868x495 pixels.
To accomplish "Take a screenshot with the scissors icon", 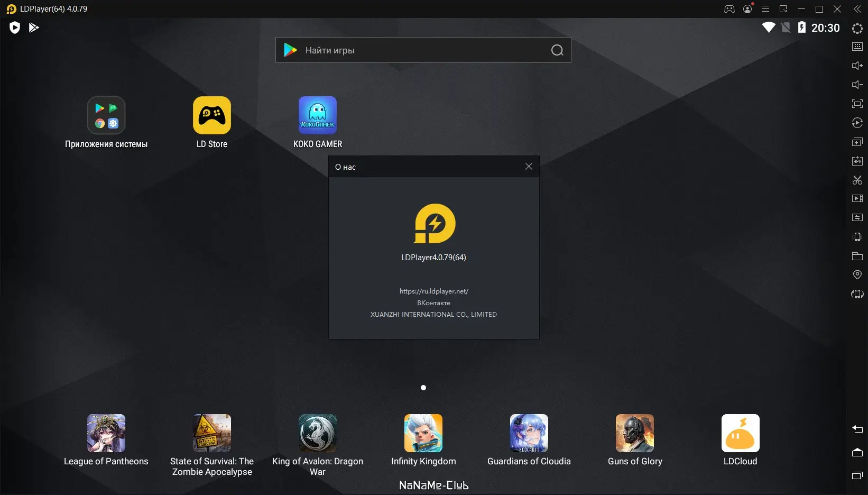I will coord(857,180).
